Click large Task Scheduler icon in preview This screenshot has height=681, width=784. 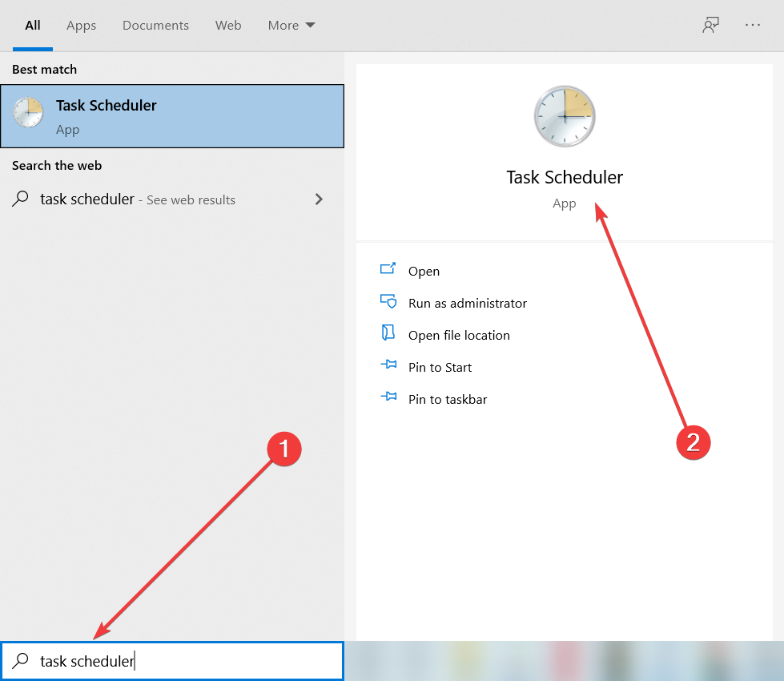pos(565,116)
